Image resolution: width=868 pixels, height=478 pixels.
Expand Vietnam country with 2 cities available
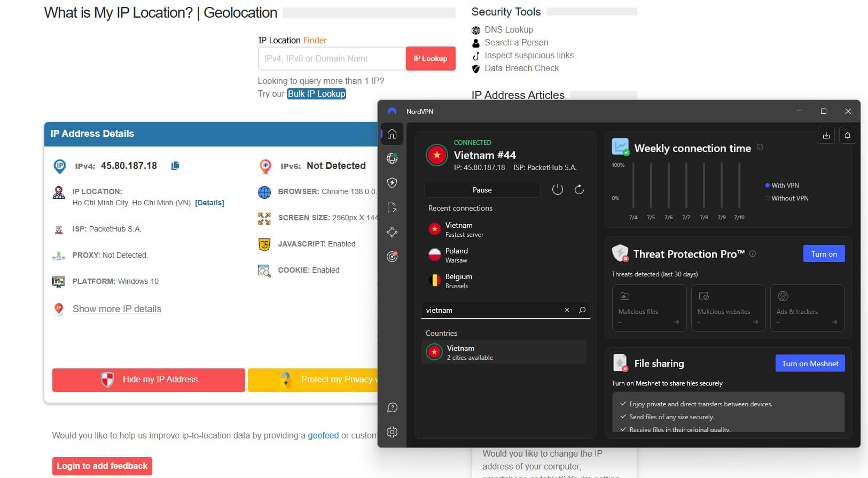[x=504, y=352]
